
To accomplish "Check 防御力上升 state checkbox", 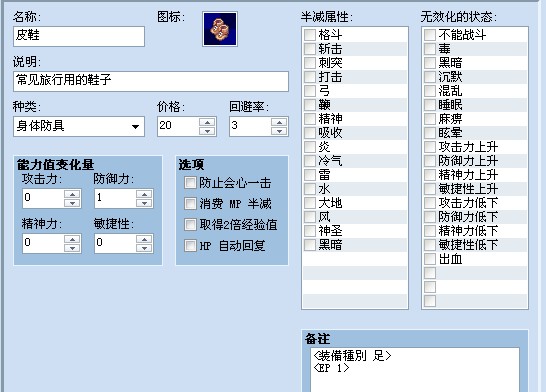I will pyautogui.click(x=430, y=161).
